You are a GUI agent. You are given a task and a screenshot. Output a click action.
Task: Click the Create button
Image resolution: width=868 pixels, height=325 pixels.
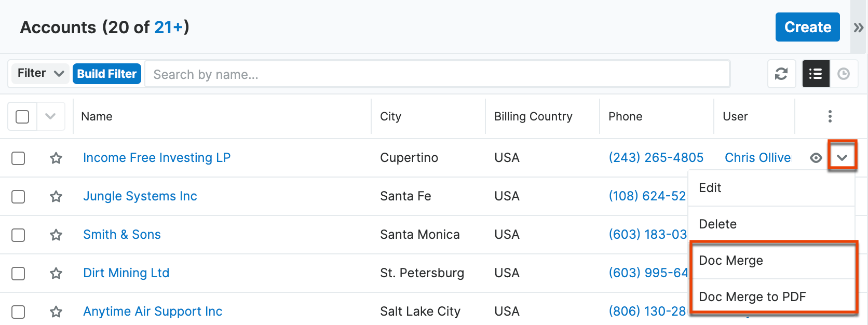tap(807, 27)
